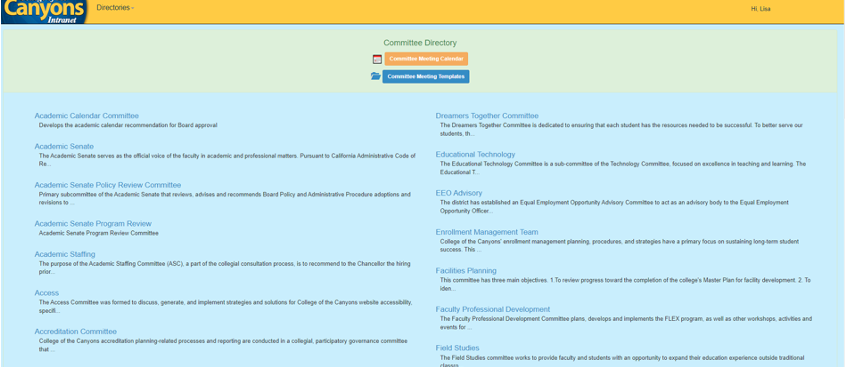
Task: Click text 'Develops the academic calendar recommendation for Board approval'
Action: tap(128, 125)
